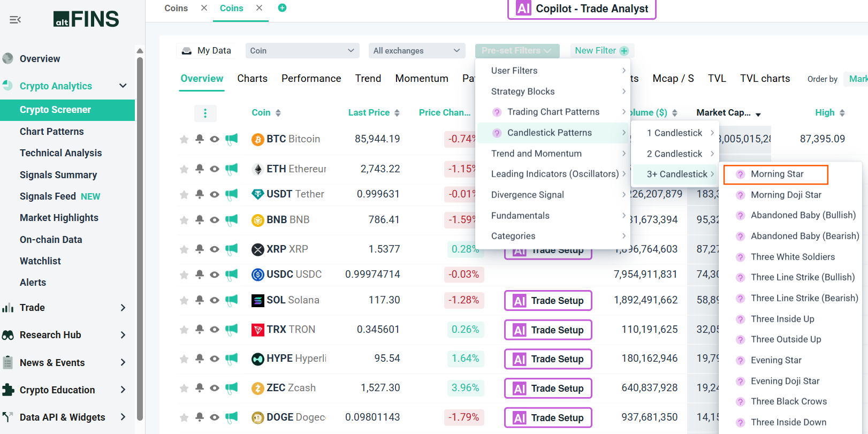Select Morning Star candlestick filter

tap(776, 174)
